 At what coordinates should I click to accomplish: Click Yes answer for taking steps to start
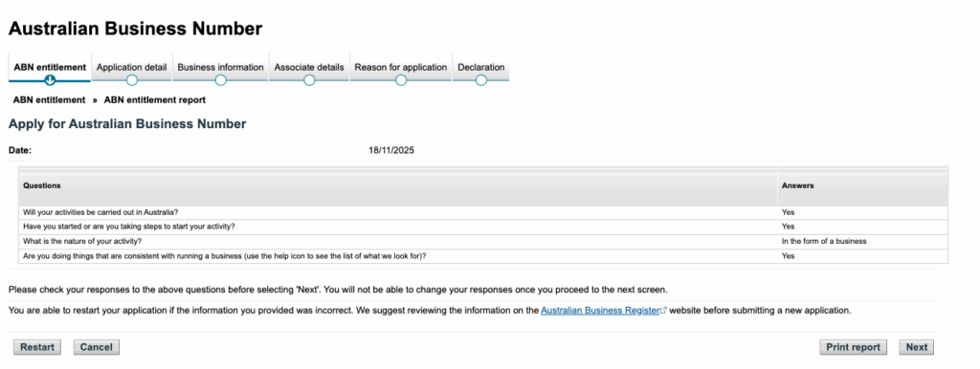(788, 226)
